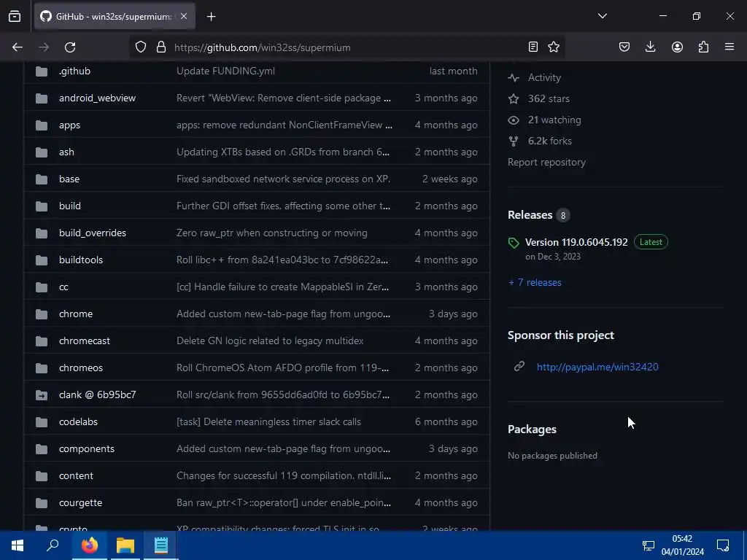Open the chromeos folder
Screen dimensions: 747x560
[80, 368]
